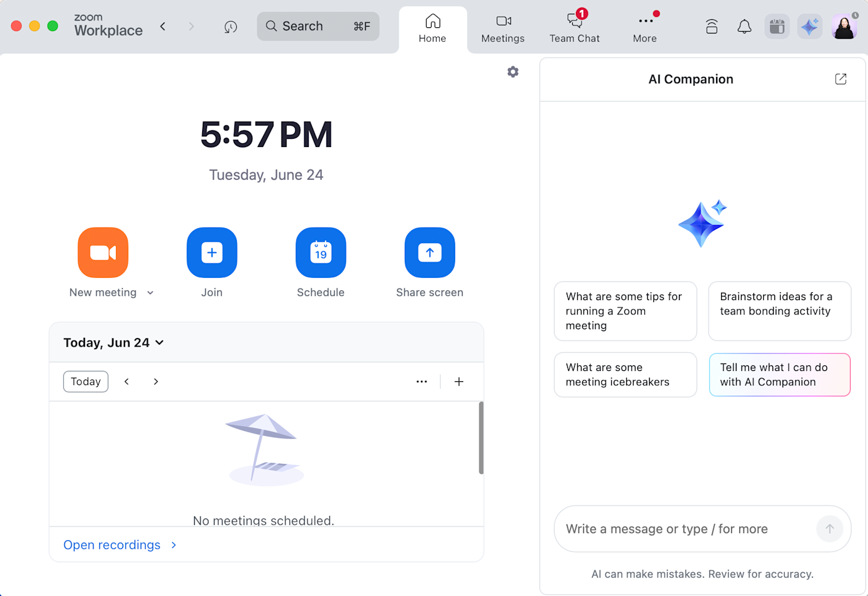The height and width of the screenshot is (596, 868).
Task: Switch to the Meetings tab
Action: (x=503, y=29)
